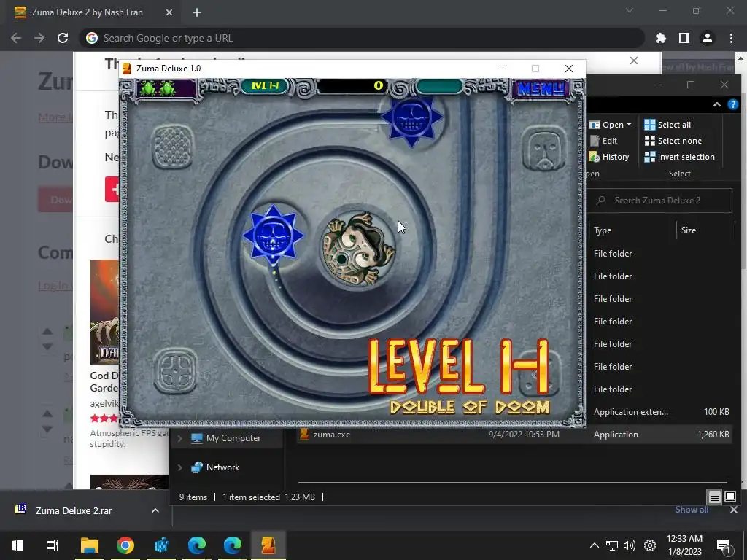Close the download page popup
Image resolution: width=747 pixels, height=560 pixels.
(x=634, y=61)
